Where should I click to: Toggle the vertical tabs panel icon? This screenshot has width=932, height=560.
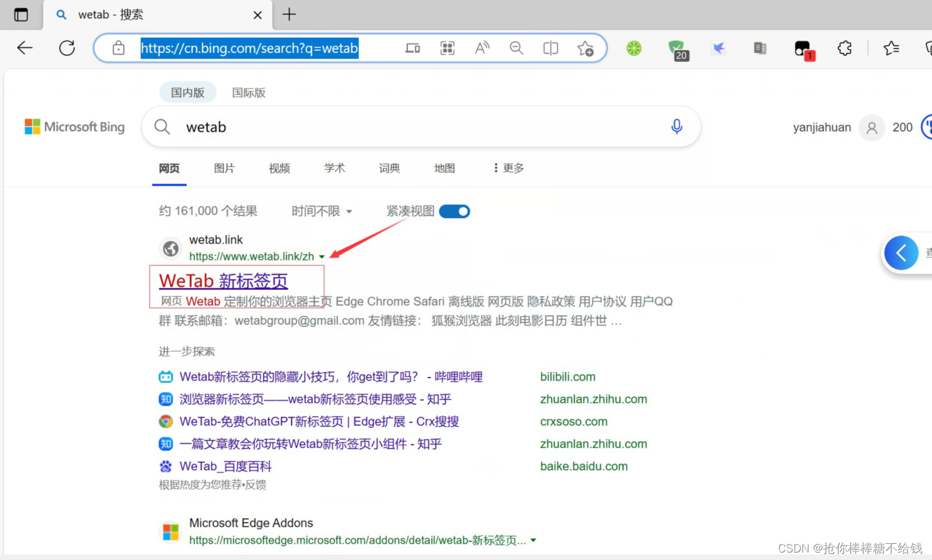point(21,14)
